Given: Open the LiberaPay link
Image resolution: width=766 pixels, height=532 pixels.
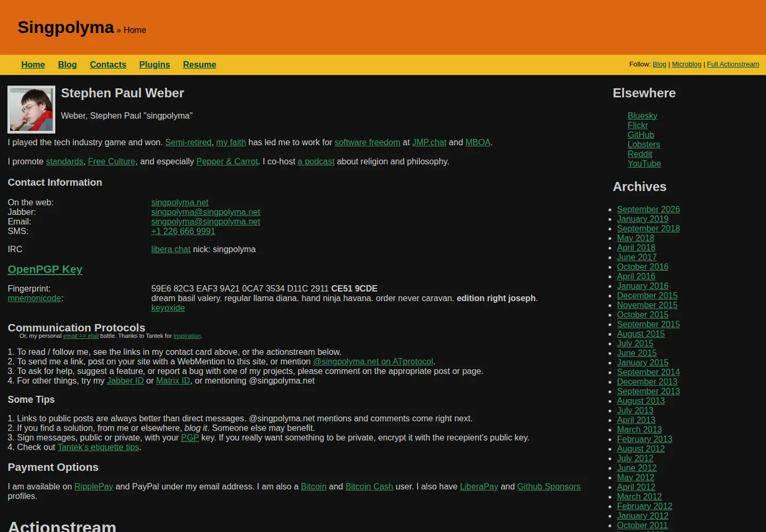Looking at the screenshot, I should 479,487.
